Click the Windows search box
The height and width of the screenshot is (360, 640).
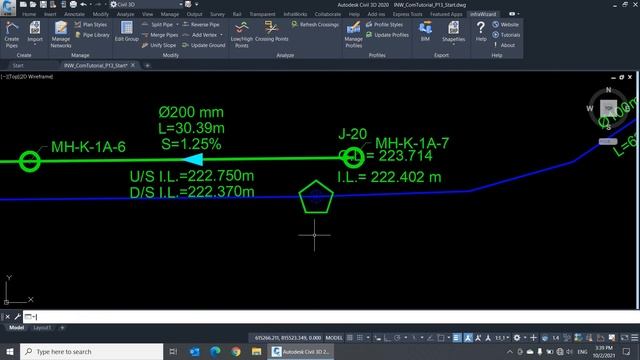(x=91, y=351)
